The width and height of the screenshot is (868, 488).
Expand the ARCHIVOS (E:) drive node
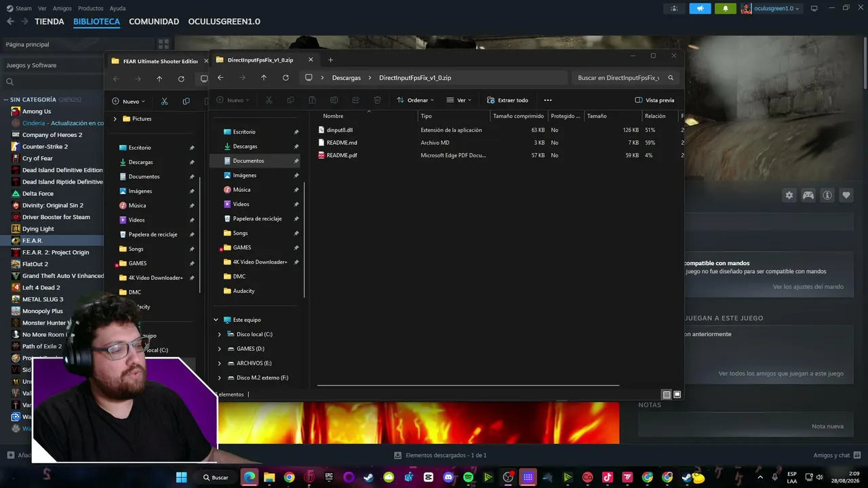click(219, 363)
